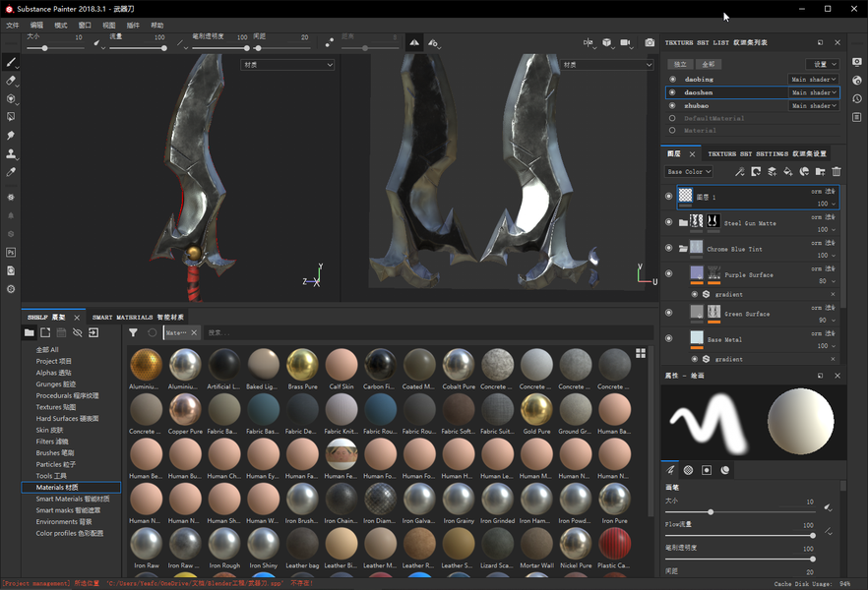Toggle shelf grid view size icon
The image size is (868, 590).
[x=641, y=353]
